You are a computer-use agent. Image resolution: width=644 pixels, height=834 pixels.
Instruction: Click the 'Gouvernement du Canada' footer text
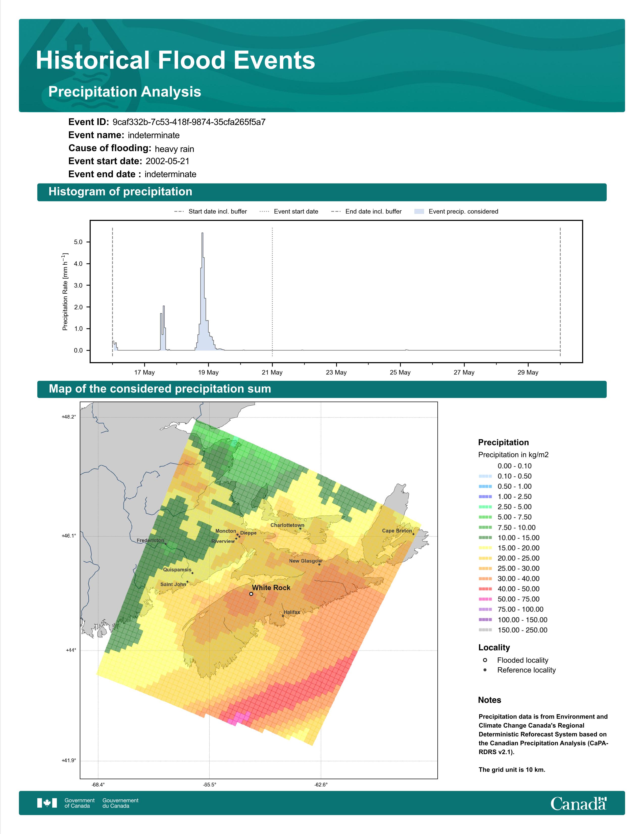[x=120, y=803]
